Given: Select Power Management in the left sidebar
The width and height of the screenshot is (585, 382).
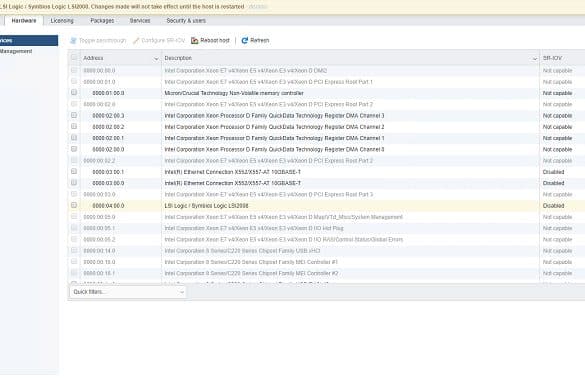Looking at the screenshot, I should [x=16, y=51].
